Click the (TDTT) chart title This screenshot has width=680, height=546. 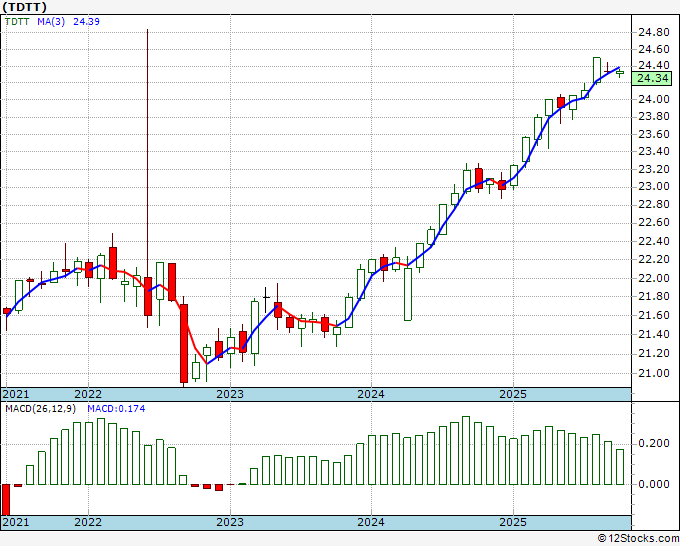tap(24, 7)
